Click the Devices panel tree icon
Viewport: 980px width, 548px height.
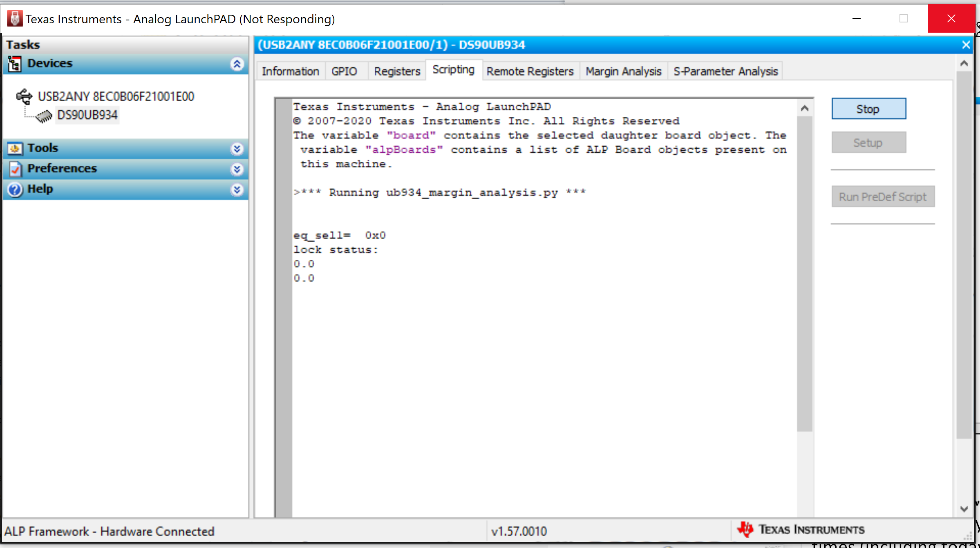click(x=15, y=64)
